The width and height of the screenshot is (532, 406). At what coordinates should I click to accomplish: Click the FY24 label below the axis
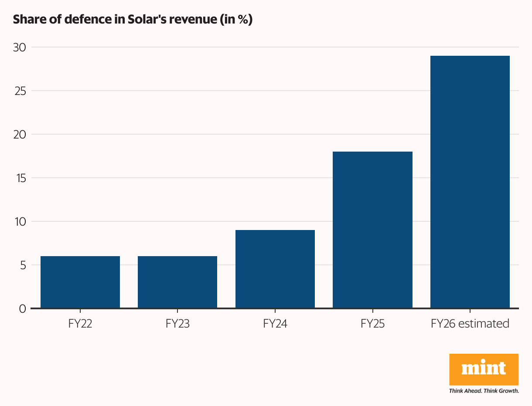[275, 324]
